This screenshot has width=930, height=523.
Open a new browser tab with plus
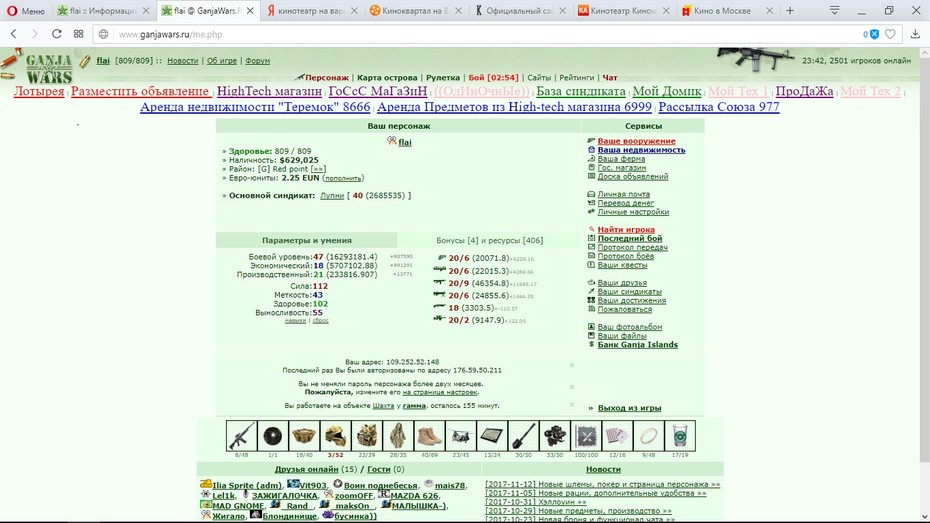[790, 11]
